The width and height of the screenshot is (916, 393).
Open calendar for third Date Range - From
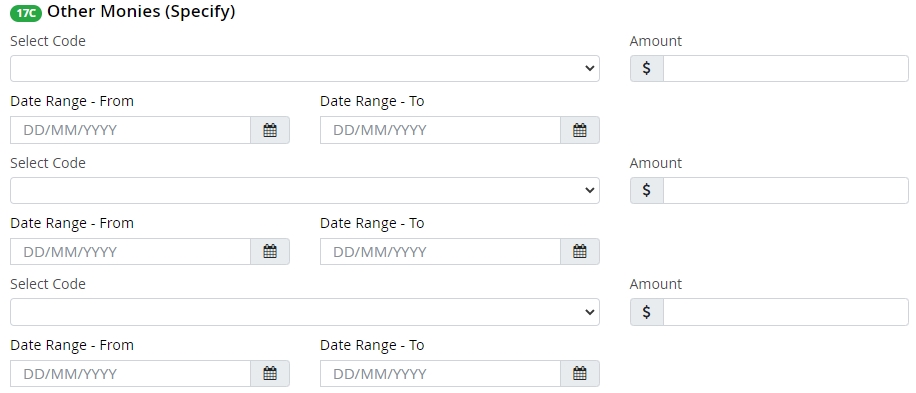pyautogui.click(x=270, y=373)
